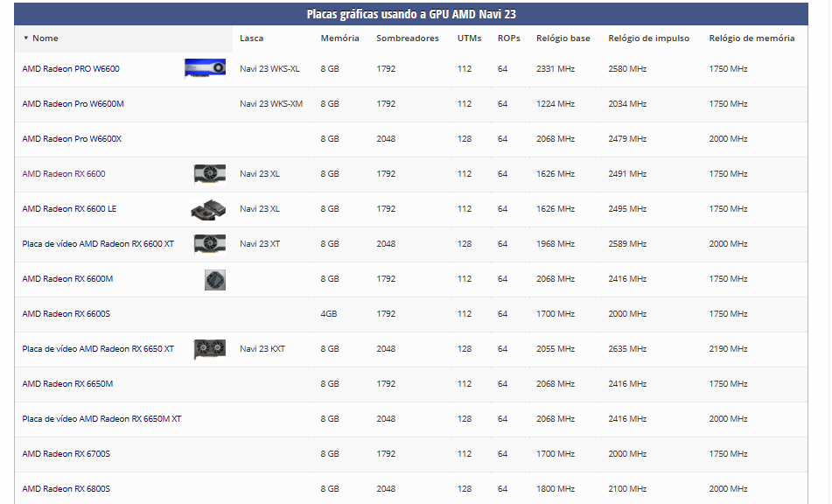Click the 2495 MHz boost clock value
Image resolution: width=832 pixels, height=504 pixels.
pyautogui.click(x=627, y=208)
